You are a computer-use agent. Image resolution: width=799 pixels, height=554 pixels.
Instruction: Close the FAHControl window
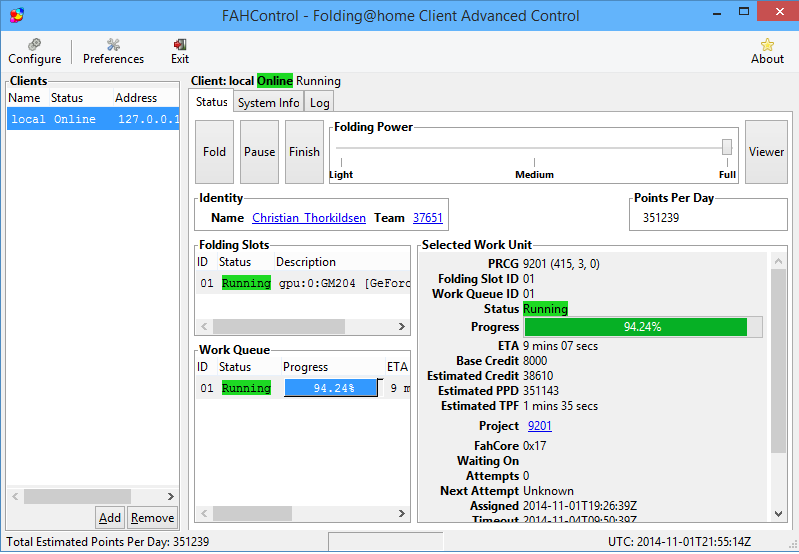[x=779, y=12]
